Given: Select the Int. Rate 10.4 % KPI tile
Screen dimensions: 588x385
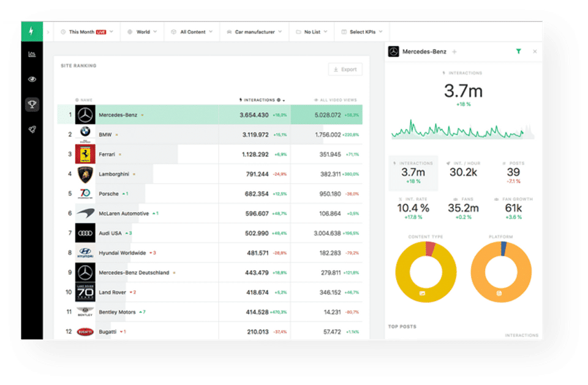Looking at the screenshot, I should 413,208.
